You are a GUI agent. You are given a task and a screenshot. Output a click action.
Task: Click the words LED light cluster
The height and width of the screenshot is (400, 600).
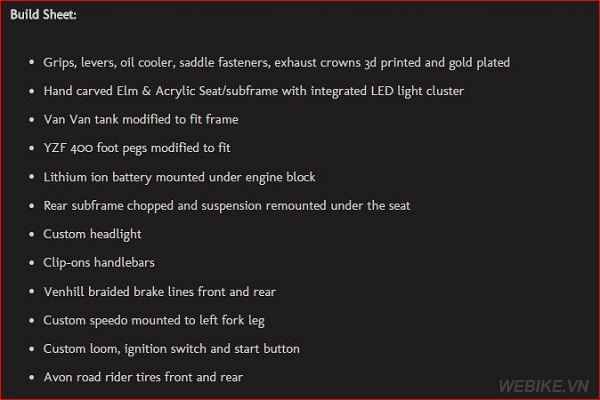417,91
